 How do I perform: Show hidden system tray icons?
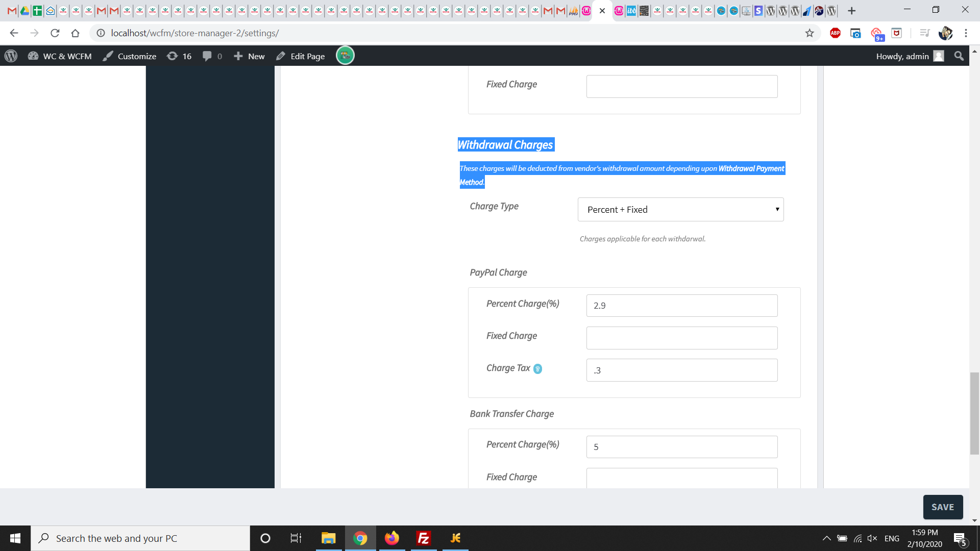point(826,538)
